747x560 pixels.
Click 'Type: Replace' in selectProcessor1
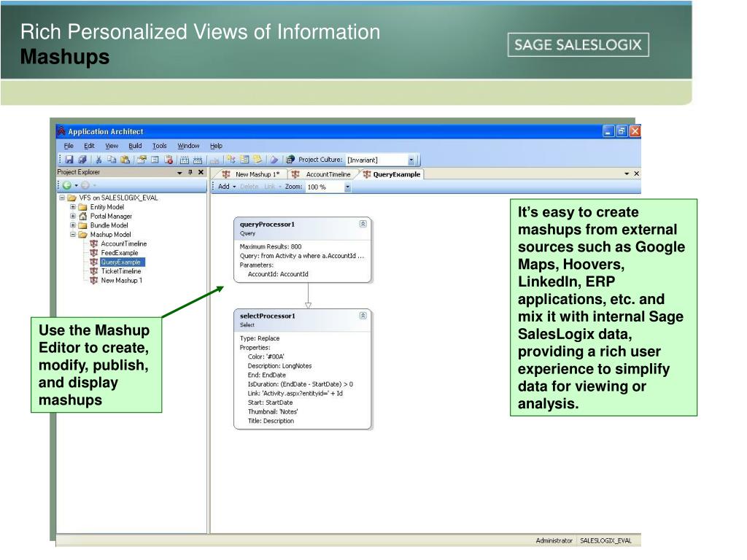(260, 338)
